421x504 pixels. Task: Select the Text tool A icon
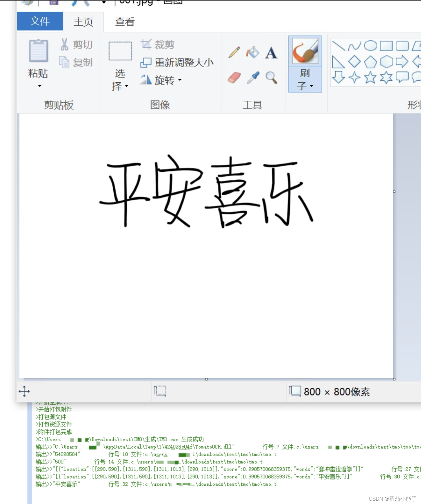click(271, 53)
